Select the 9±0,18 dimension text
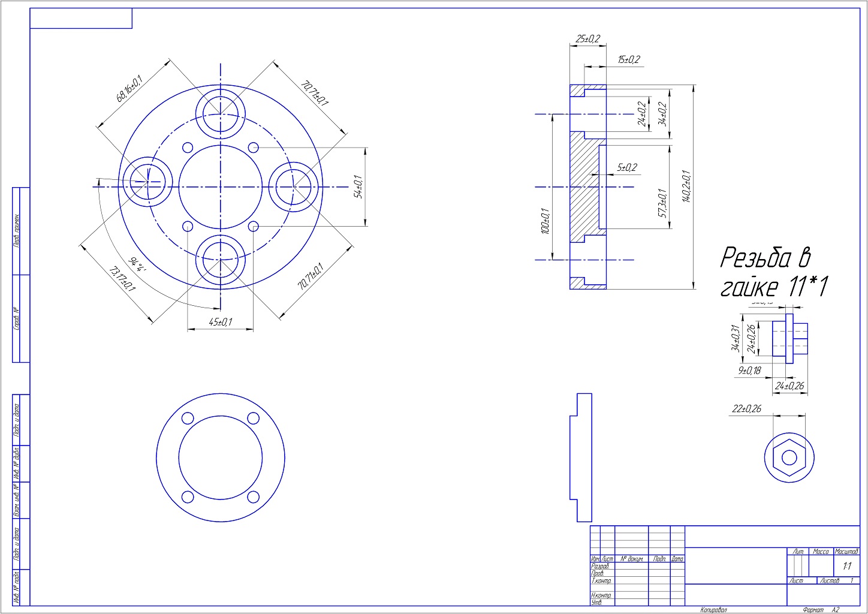 (x=749, y=371)
